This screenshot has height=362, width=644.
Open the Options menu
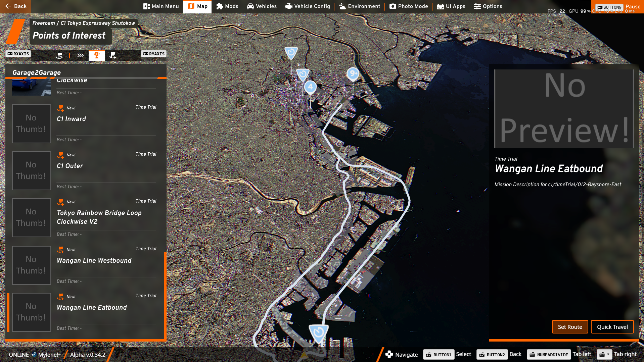click(488, 6)
